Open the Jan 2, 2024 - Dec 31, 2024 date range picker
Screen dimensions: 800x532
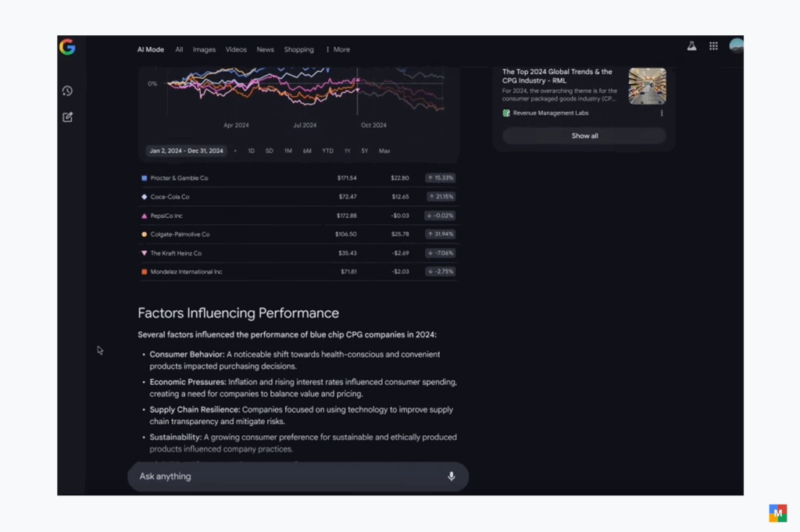pyautogui.click(x=186, y=151)
